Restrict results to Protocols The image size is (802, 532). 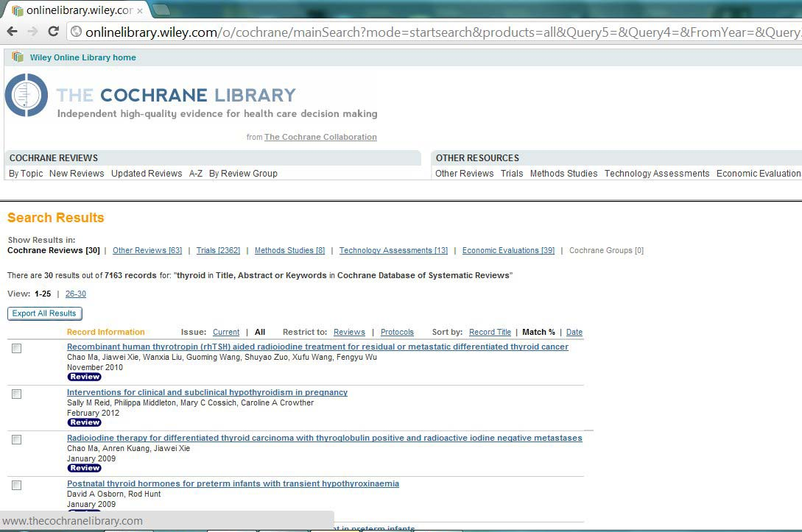[397, 332]
